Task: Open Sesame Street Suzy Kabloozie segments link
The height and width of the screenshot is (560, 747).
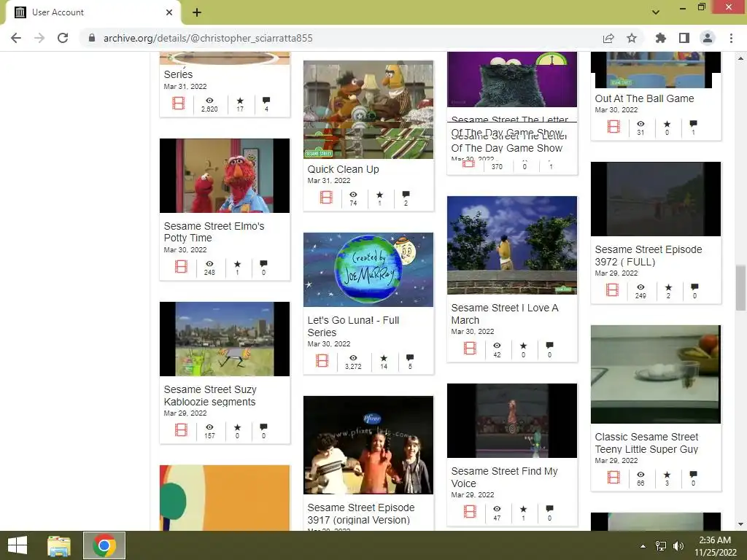Action: [210, 395]
